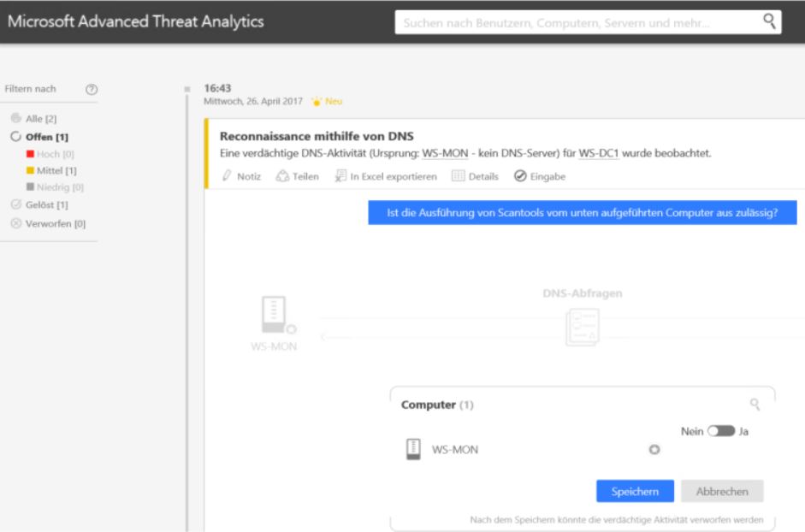Click the timeline marker beside 16:43
The width and height of the screenshot is (805, 532).
[x=186, y=89]
